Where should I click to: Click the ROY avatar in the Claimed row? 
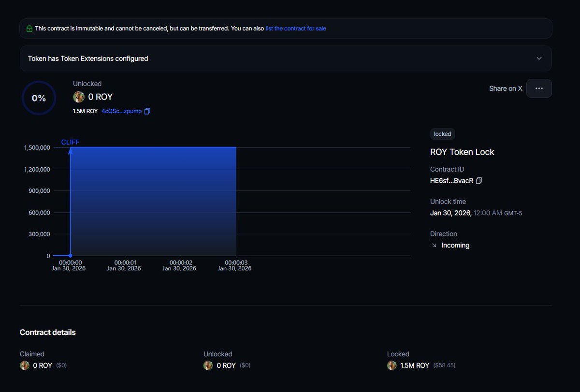pyautogui.click(x=25, y=365)
